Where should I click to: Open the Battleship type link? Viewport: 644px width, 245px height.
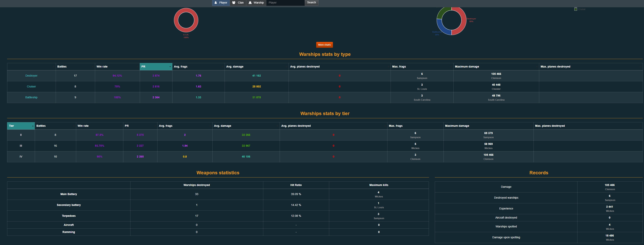pyautogui.click(x=31, y=98)
